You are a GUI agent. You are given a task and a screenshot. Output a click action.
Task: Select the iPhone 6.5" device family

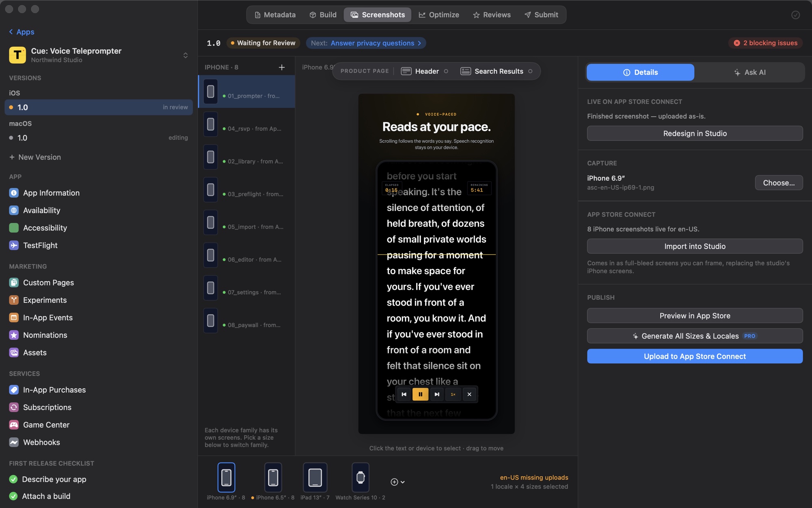point(273,481)
